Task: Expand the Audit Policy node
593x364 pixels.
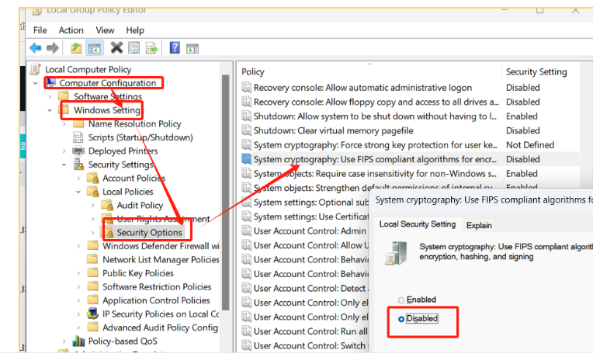Action: 92,205
